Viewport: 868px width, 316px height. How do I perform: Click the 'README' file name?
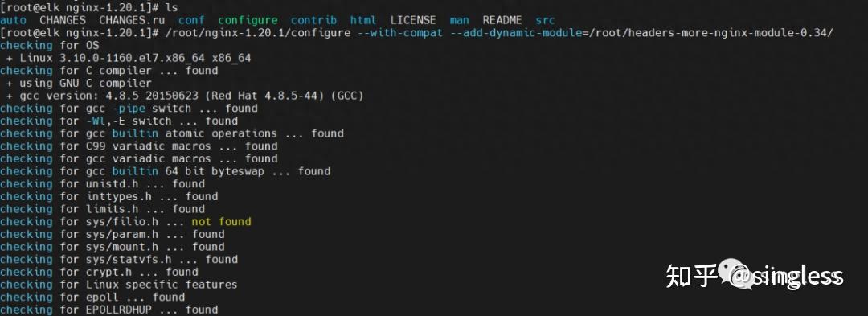pos(502,20)
